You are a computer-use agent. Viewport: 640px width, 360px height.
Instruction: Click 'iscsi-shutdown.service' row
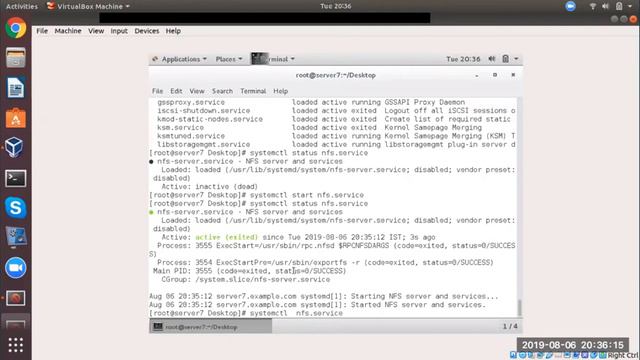pos(336,111)
